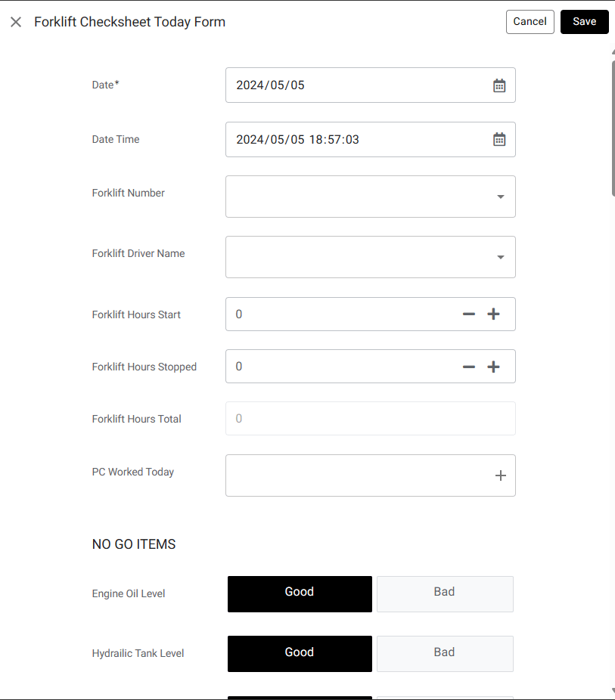This screenshot has width=615, height=700.
Task: Set Engine Oil Level to Good
Action: click(300, 593)
